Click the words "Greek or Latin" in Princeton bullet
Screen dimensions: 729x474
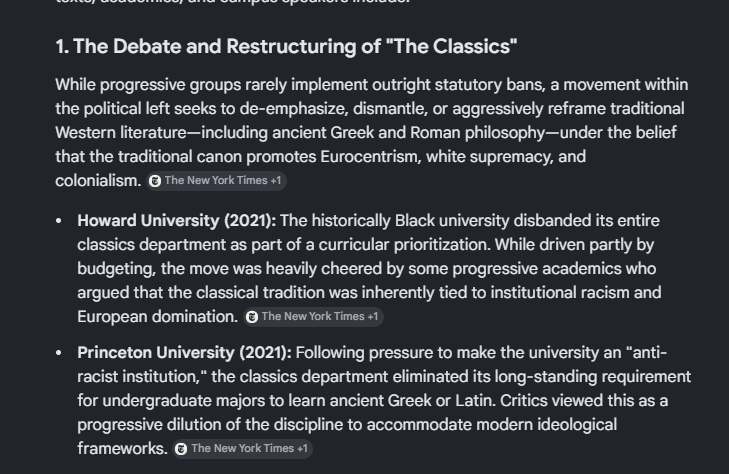[x=441, y=401]
